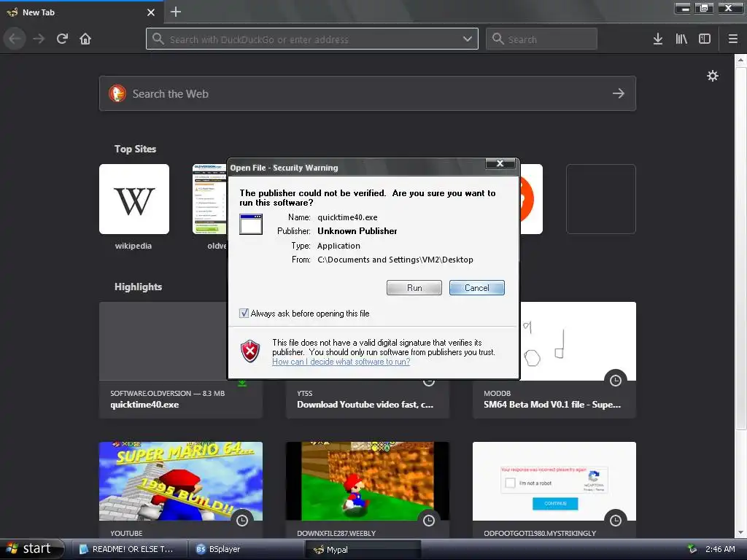The width and height of the screenshot is (747, 560).
Task: Click the quicktime40.exe application icon in dialog
Action: [251, 224]
